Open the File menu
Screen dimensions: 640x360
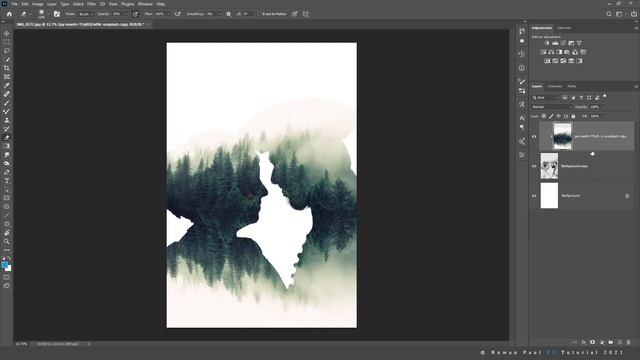(14, 4)
